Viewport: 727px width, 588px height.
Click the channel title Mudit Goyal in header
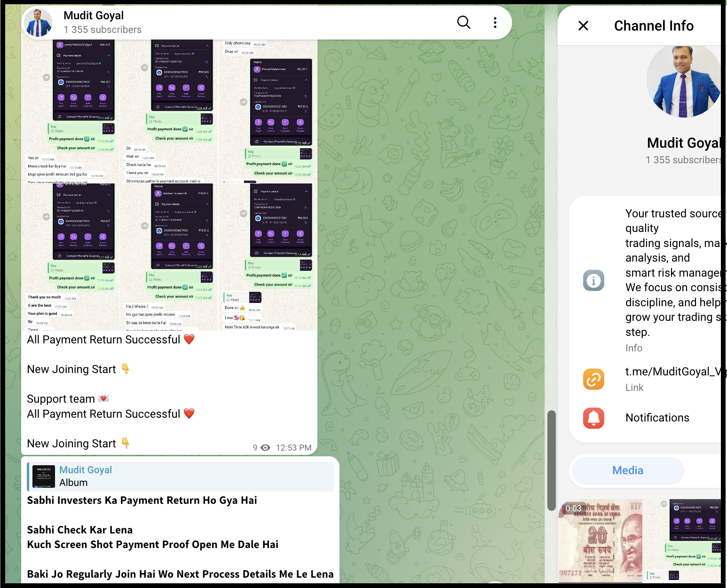tap(94, 16)
